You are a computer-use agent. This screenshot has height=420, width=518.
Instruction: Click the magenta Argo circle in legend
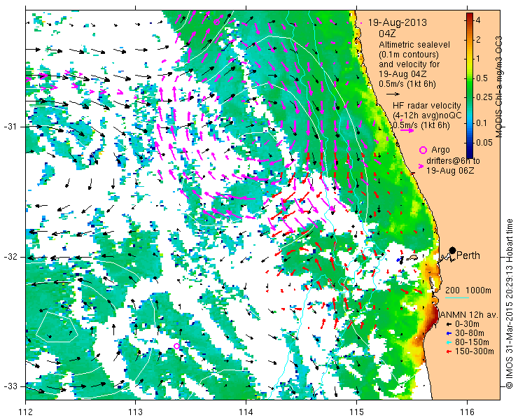coord(423,150)
